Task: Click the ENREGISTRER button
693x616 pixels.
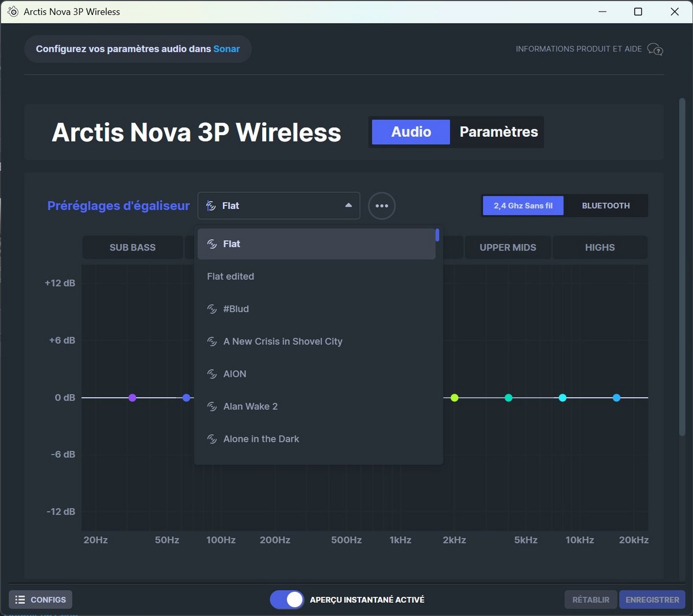Action: click(x=653, y=600)
